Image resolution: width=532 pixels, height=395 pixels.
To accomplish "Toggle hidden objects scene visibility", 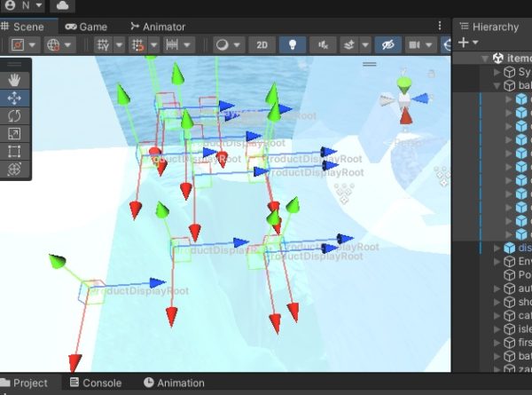I will tap(387, 44).
